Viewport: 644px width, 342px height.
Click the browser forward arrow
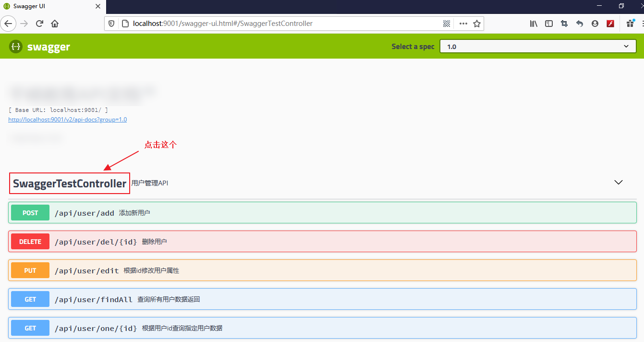click(24, 23)
